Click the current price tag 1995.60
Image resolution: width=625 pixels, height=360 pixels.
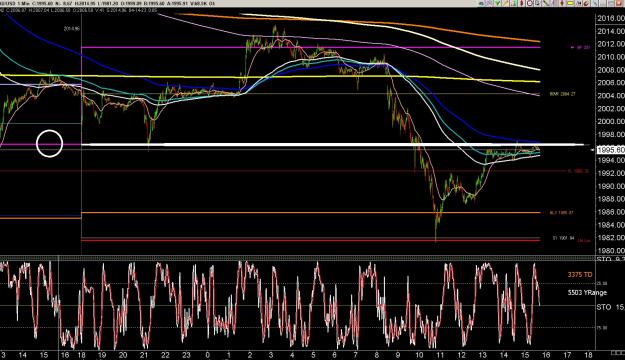point(610,150)
